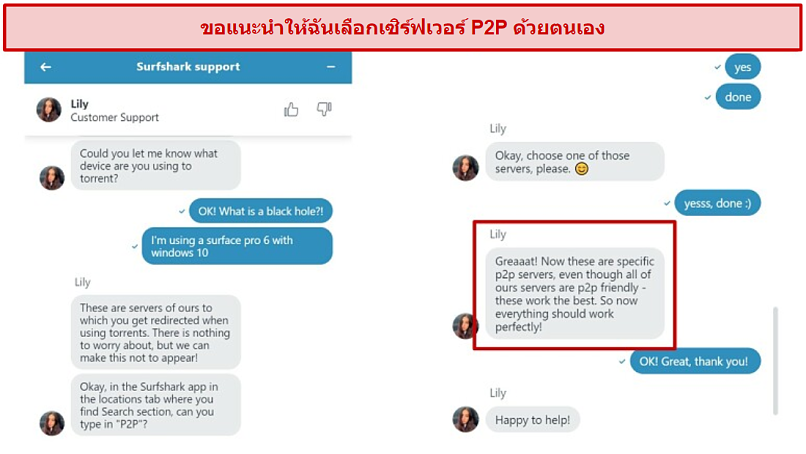
Task: Click the 'type in P2P' instruction message
Action: coord(156,405)
